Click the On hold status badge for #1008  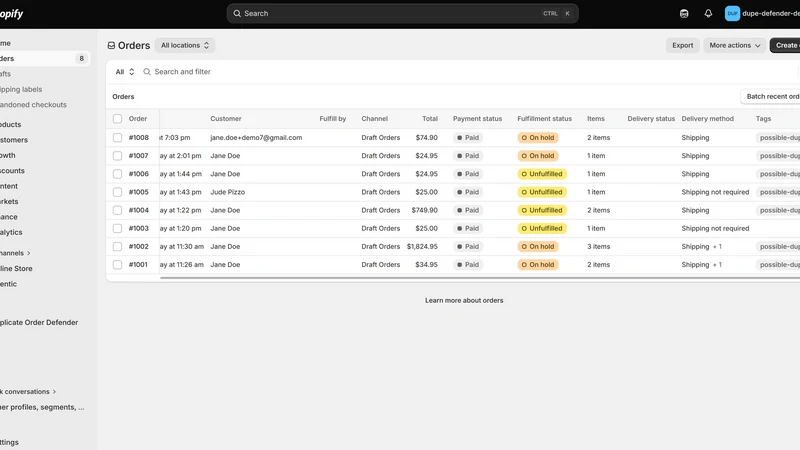[538, 138]
